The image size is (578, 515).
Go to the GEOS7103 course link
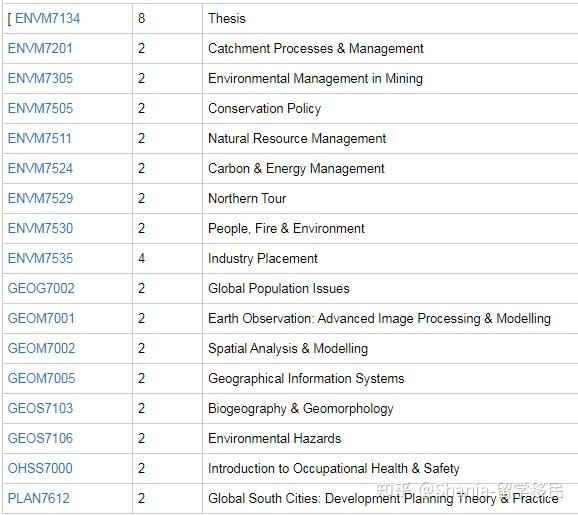click(41, 408)
